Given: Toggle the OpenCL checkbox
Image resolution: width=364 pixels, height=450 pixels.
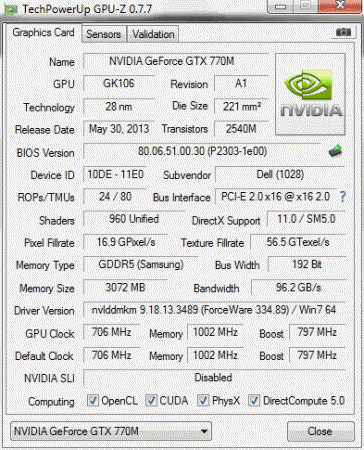Looking at the screenshot, I should pos(93,400).
